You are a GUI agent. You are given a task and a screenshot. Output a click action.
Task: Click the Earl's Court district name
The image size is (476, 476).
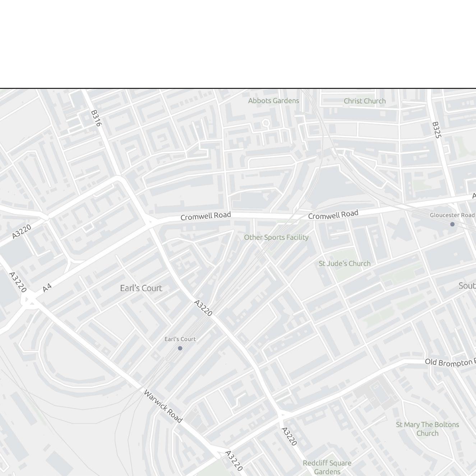[141, 288]
